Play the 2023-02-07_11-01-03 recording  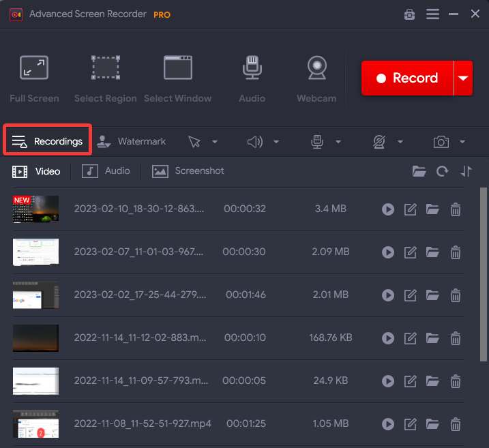(388, 252)
